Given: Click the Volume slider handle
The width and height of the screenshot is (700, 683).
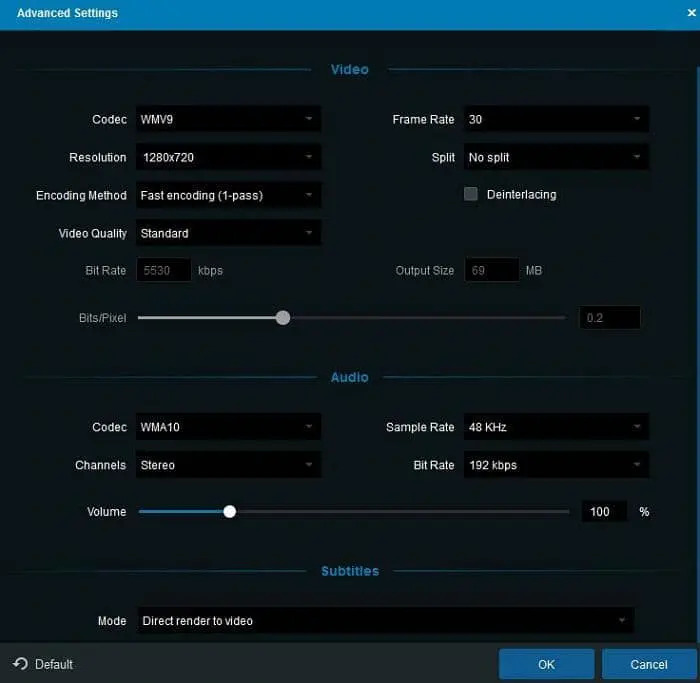Looking at the screenshot, I should pos(230,511).
